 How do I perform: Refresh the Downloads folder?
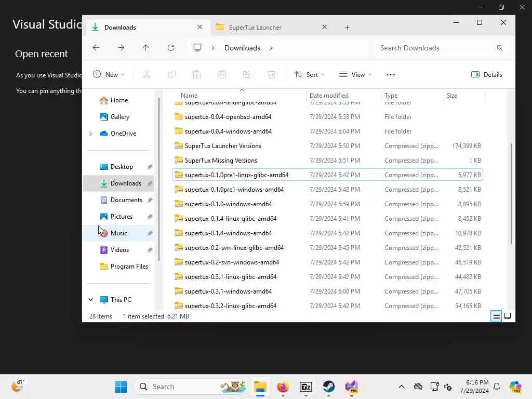click(170, 48)
